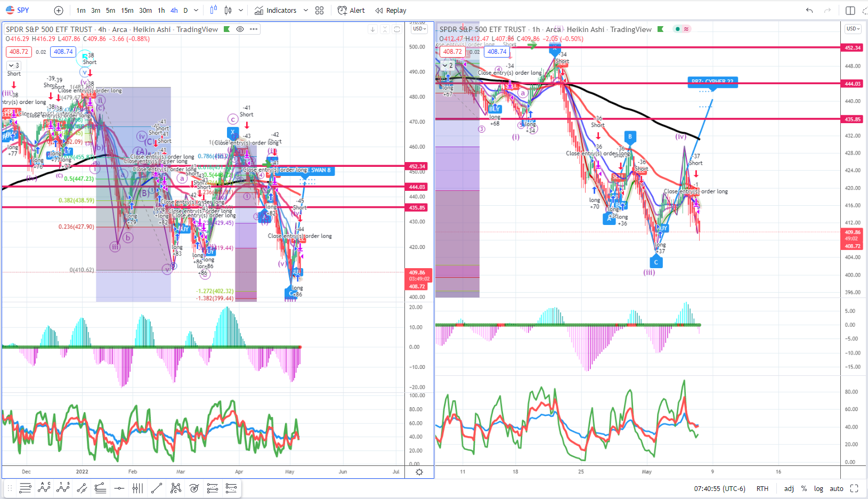Enter fullscreen mode icon

(x=854, y=488)
